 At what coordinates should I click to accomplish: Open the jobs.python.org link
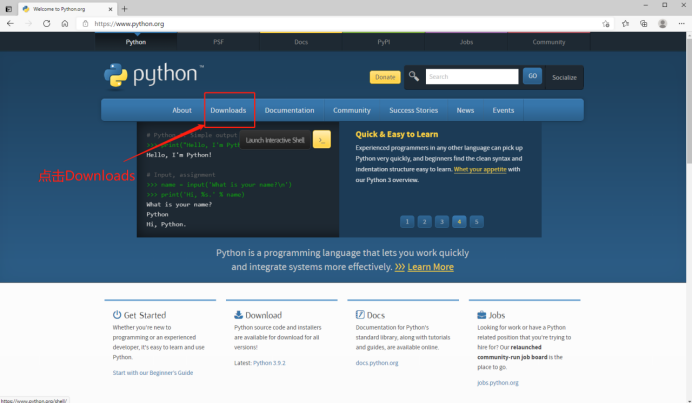pyautogui.click(x=498, y=383)
